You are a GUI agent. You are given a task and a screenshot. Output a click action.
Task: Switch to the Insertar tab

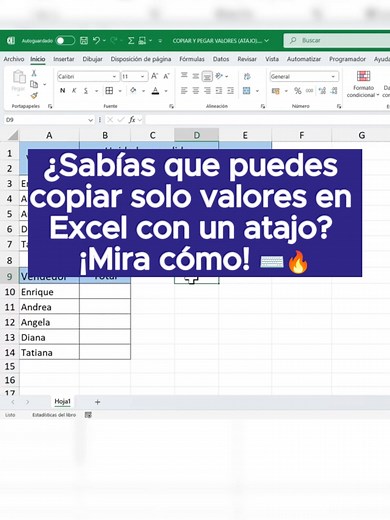(x=64, y=59)
